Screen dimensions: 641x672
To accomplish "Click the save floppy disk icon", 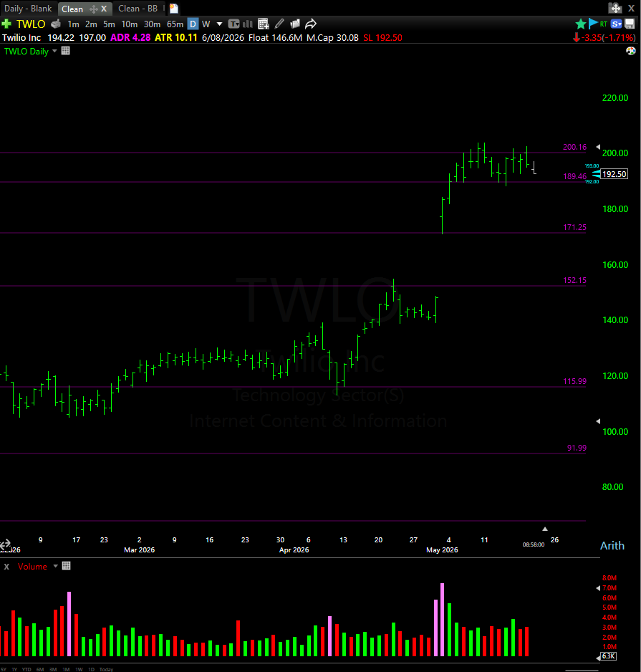I will [630, 24].
